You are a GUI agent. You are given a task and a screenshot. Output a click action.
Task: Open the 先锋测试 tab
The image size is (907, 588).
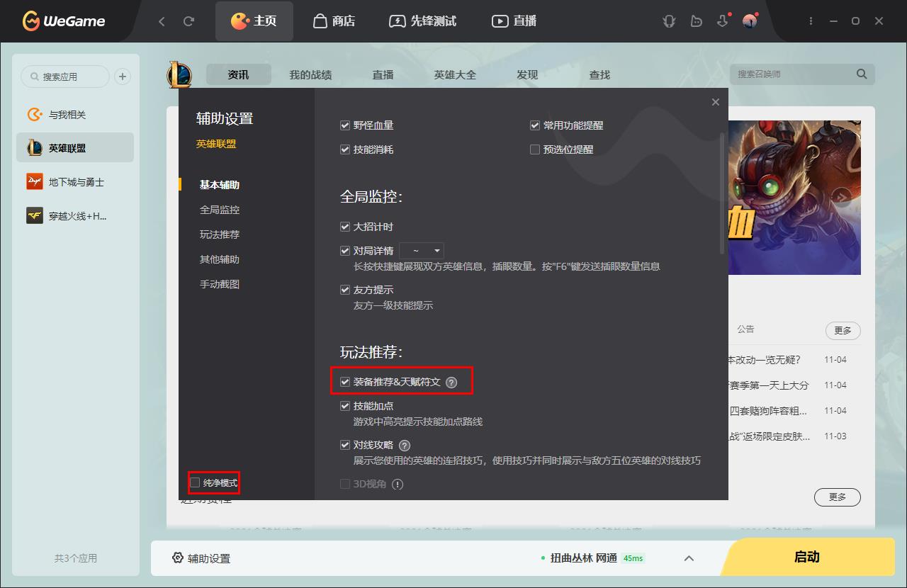tap(422, 21)
